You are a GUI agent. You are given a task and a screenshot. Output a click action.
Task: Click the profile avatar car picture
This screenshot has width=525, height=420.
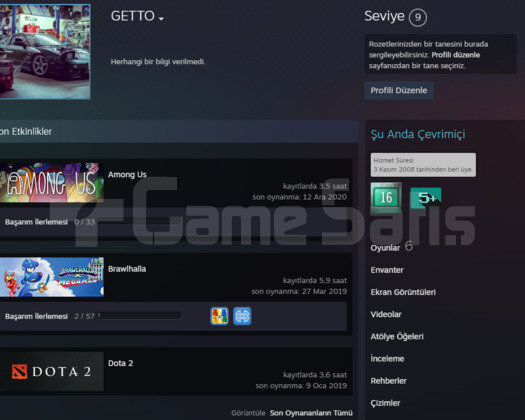coord(45,52)
